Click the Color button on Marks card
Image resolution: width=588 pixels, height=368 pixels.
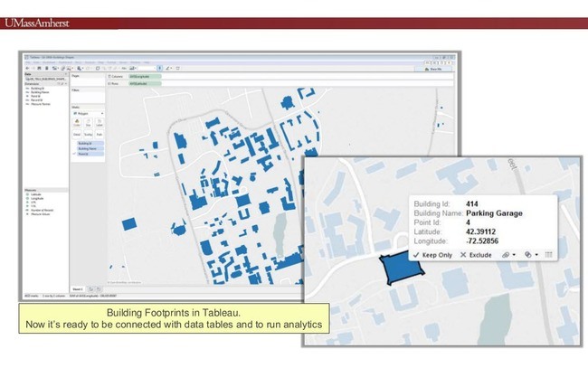coord(77,123)
